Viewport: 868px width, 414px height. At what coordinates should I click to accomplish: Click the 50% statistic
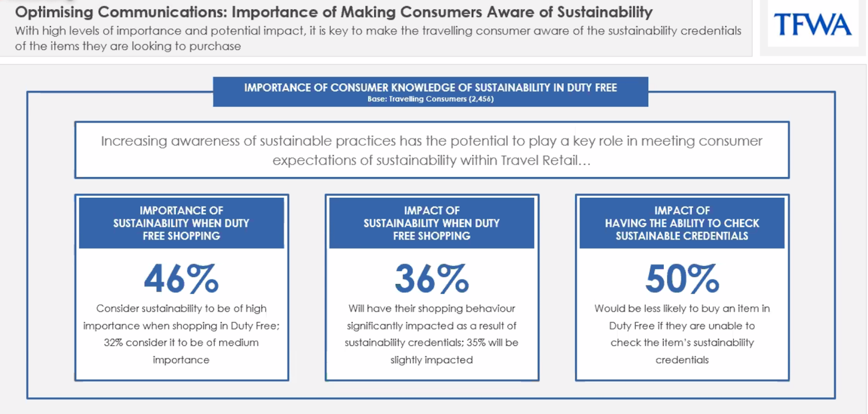click(x=682, y=279)
